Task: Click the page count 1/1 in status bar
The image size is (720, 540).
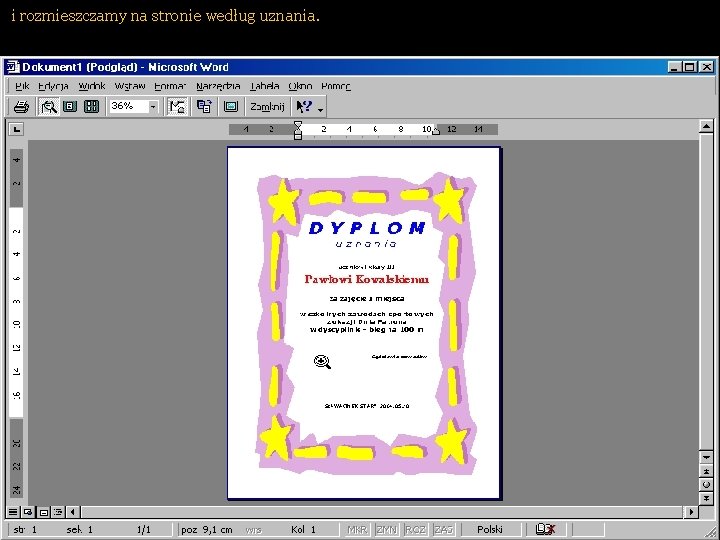Action: tap(144, 530)
